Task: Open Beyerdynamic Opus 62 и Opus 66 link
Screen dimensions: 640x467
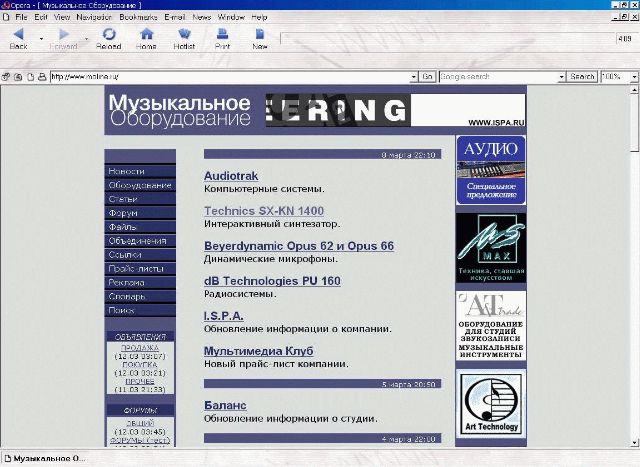Action: point(299,246)
